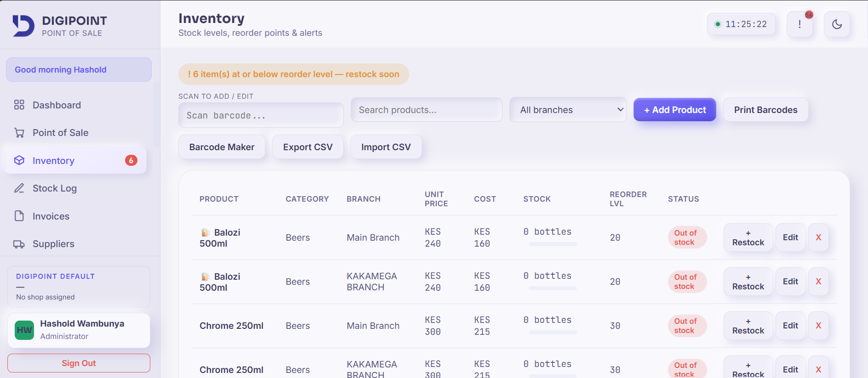The image size is (868, 378).
Task: Restock Chrome 250ml at Main Branch
Action: pyautogui.click(x=748, y=326)
